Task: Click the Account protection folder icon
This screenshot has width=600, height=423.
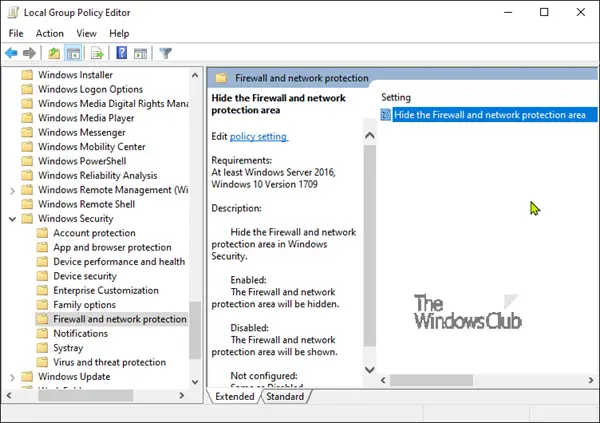Action: [x=42, y=233]
